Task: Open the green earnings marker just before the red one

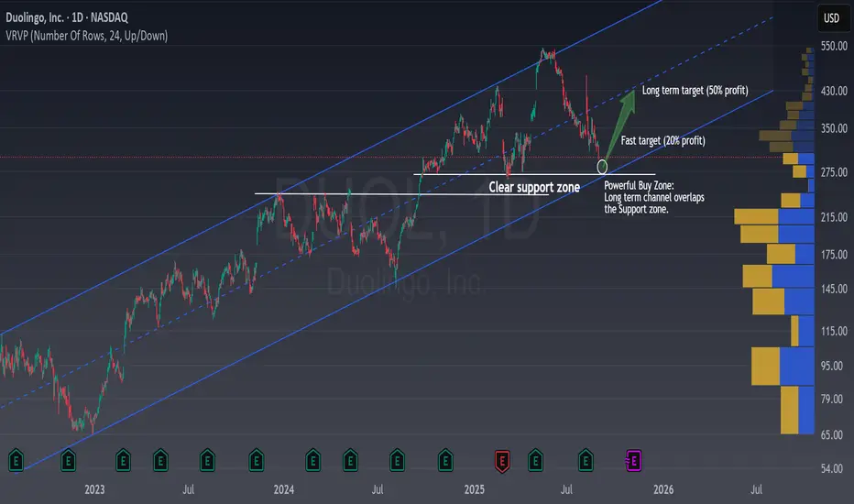Action: [x=445, y=461]
